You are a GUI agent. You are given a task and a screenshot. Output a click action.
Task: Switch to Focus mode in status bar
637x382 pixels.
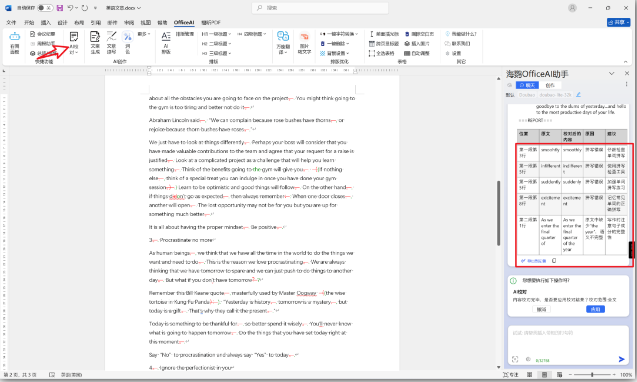tap(511, 375)
